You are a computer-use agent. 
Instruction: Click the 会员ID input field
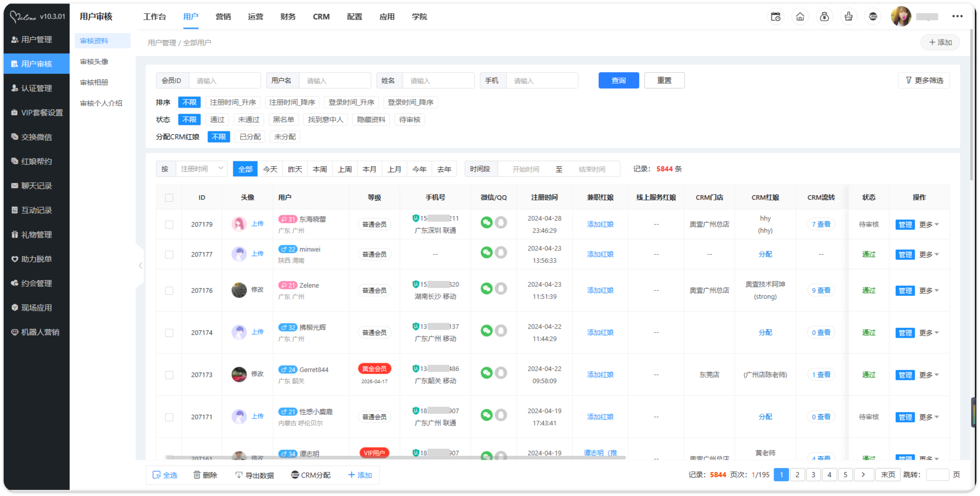coord(224,81)
